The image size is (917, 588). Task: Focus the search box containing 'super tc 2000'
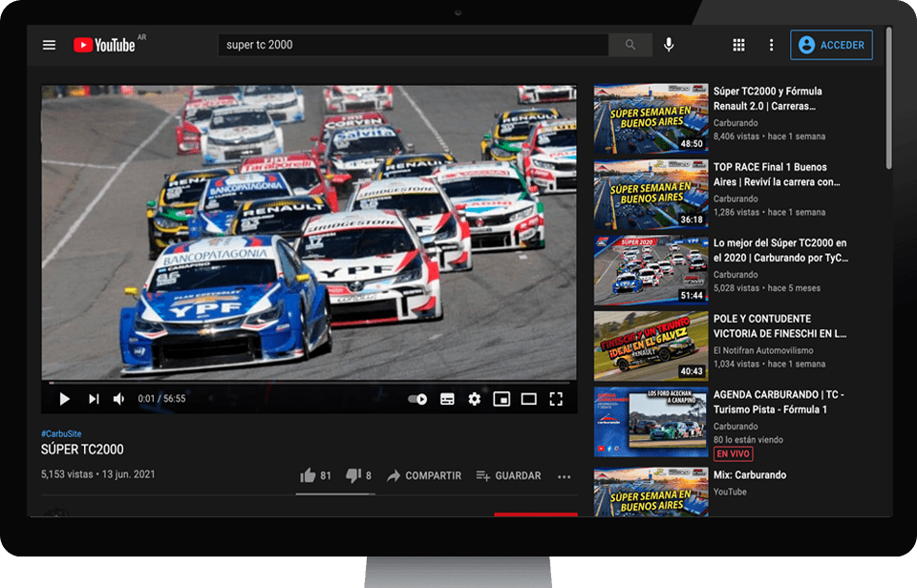click(413, 45)
